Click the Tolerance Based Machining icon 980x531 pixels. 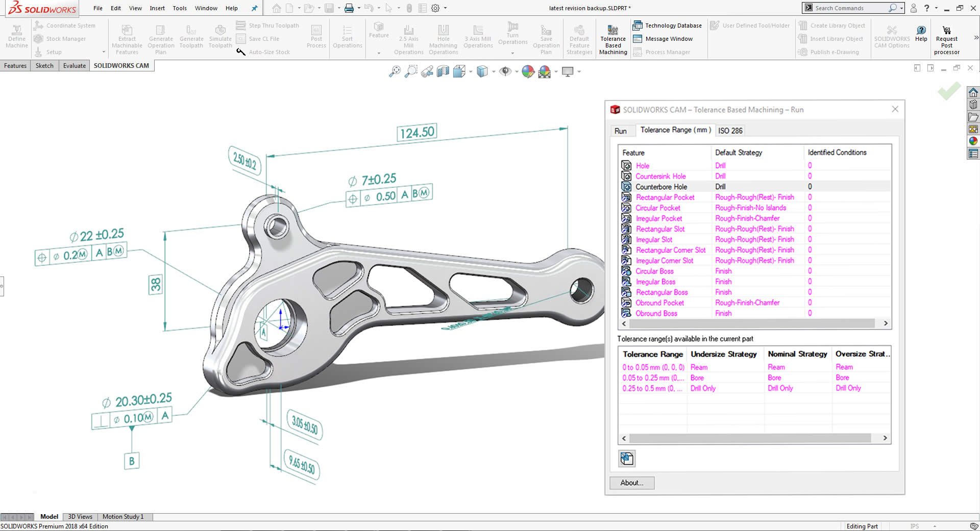click(612, 31)
